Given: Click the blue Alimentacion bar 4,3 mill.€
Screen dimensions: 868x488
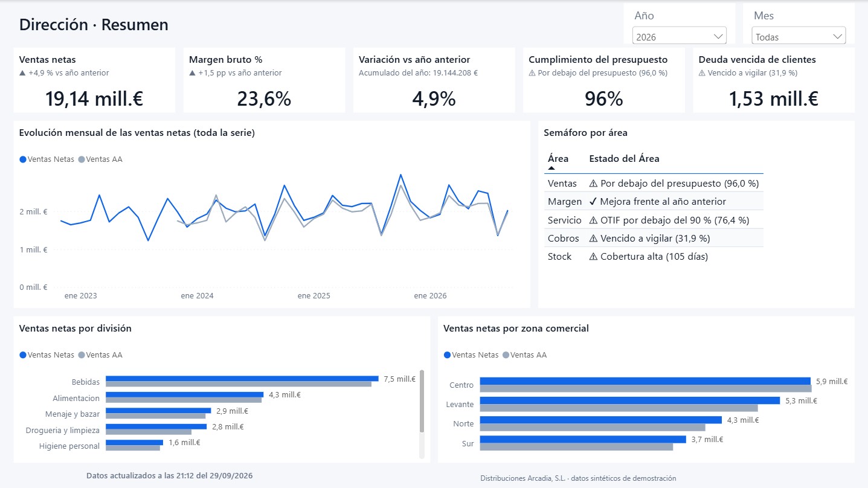Looking at the screenshot, I should tap(185, 395).
